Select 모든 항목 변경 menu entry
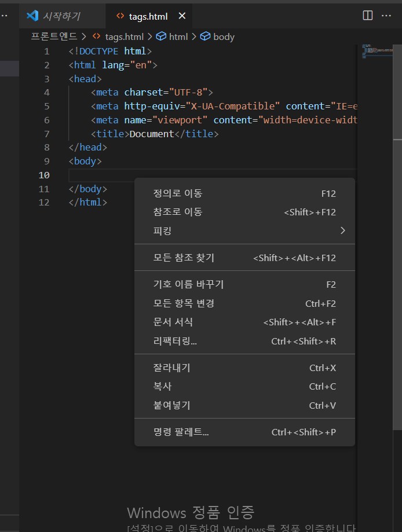This screenshot has height=532, width=402. pos(244,303)
